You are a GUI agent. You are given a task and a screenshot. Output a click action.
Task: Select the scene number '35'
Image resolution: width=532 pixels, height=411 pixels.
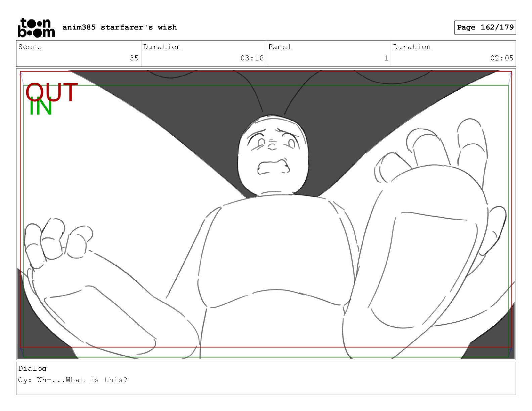coord(134,58)
